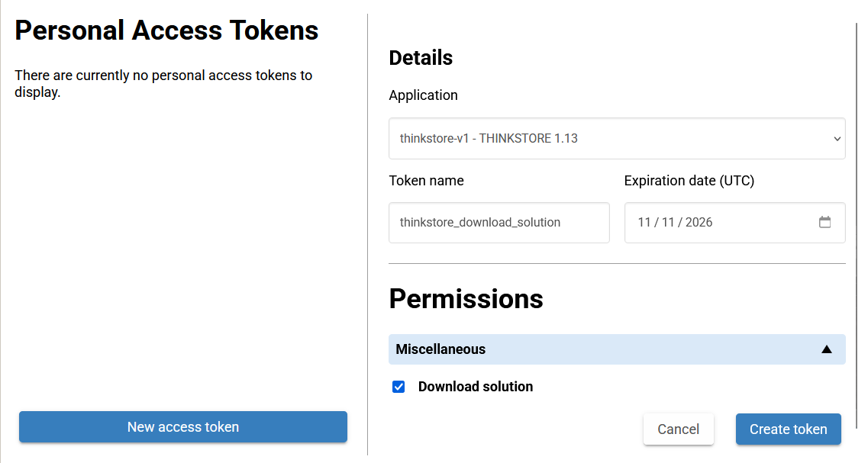Image resolution: width=868 pixels, height=463 pixels.
Task: Click the Token name field label
Action: pos(426,181)
